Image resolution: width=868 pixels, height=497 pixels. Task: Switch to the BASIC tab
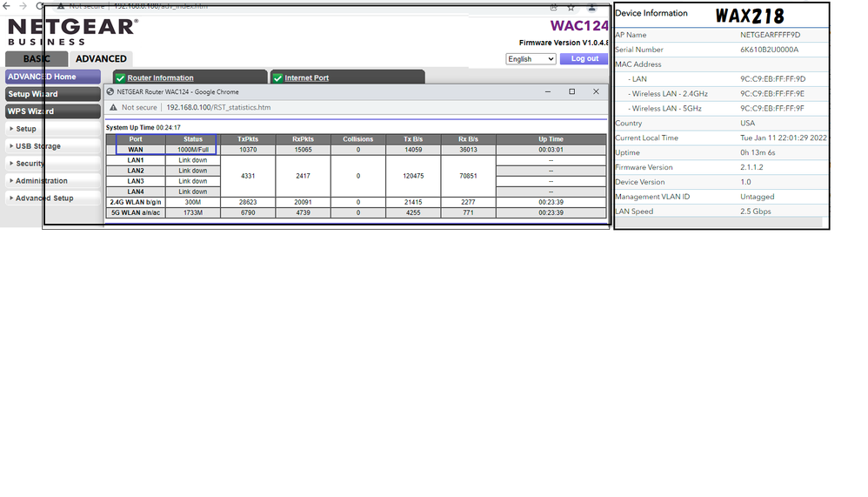[37, 58]
